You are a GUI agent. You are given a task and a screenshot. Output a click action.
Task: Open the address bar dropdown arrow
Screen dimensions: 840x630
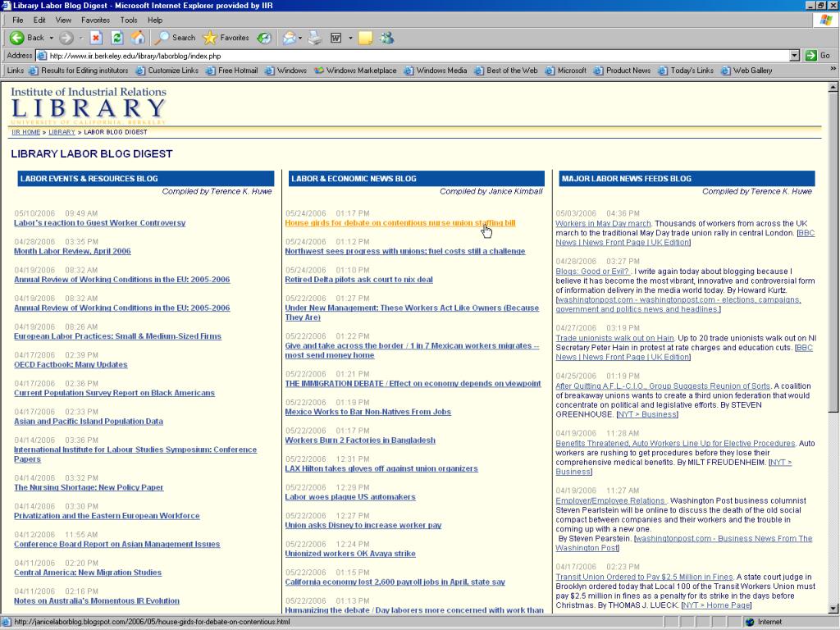(794, 55)
